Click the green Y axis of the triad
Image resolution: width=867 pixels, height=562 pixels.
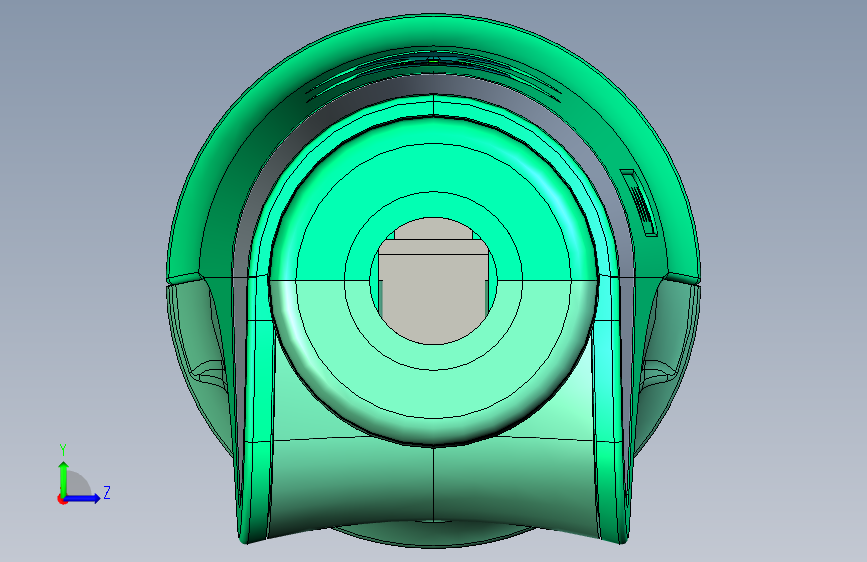(x=63, y=479)
